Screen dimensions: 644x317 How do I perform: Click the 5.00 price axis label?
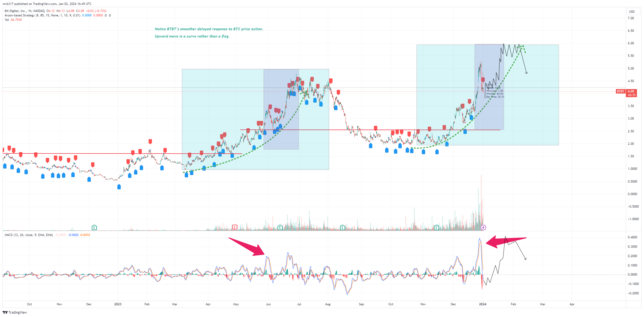631,69
